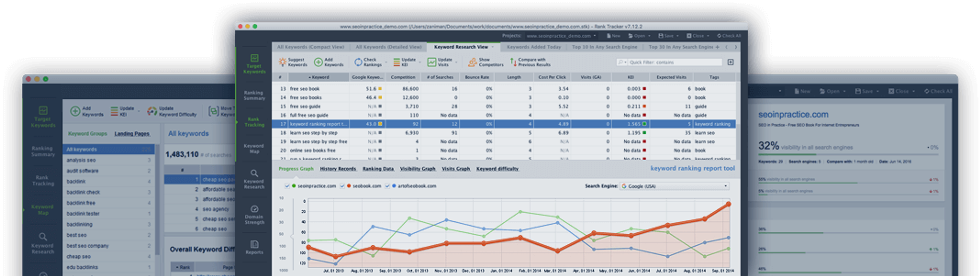The image size is (980, 276).
Task: Click New project icon in center window
Action: (x=609, y=36)
